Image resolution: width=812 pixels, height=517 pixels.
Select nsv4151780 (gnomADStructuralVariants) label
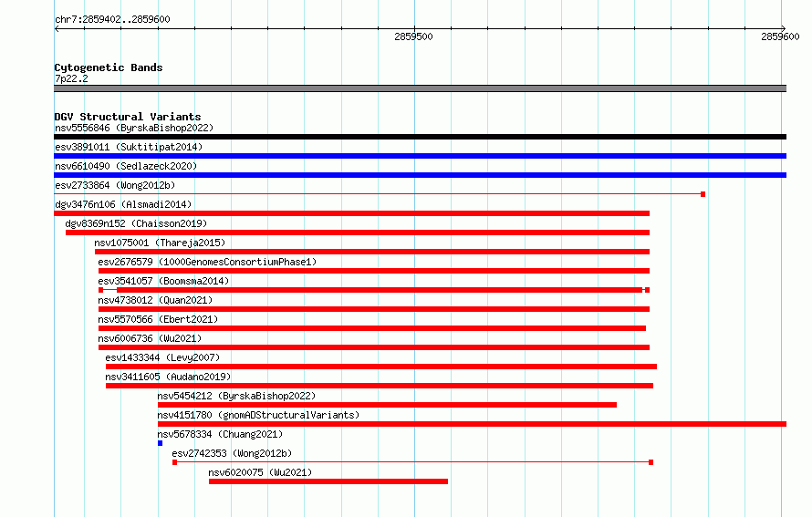258,415
